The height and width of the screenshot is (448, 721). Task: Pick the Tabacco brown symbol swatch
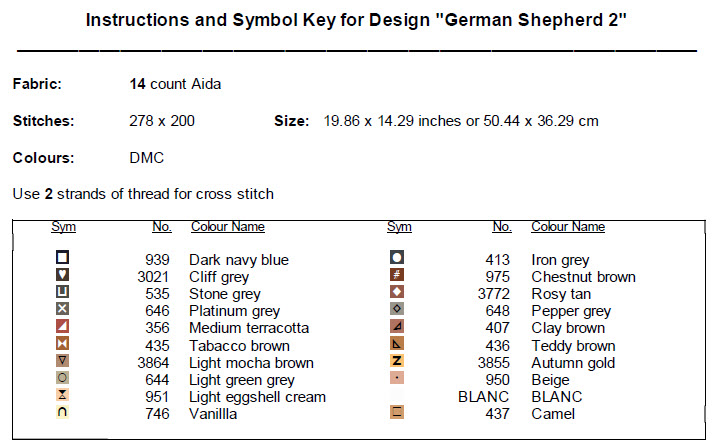[63, 344]
